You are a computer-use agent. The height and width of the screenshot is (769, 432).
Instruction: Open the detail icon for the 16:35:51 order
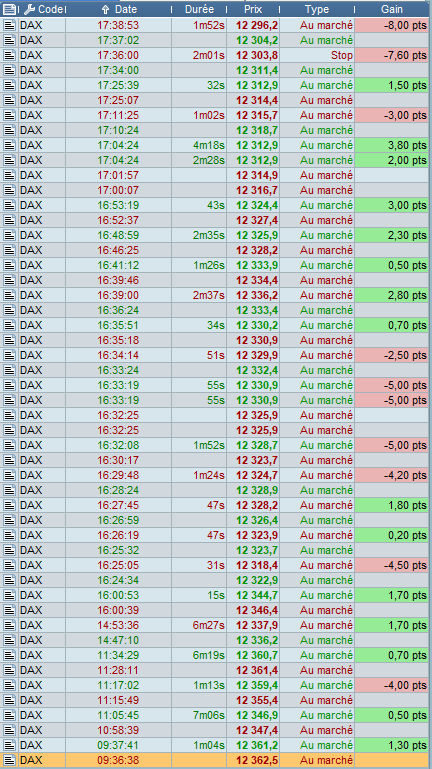[x=9, y=325]
